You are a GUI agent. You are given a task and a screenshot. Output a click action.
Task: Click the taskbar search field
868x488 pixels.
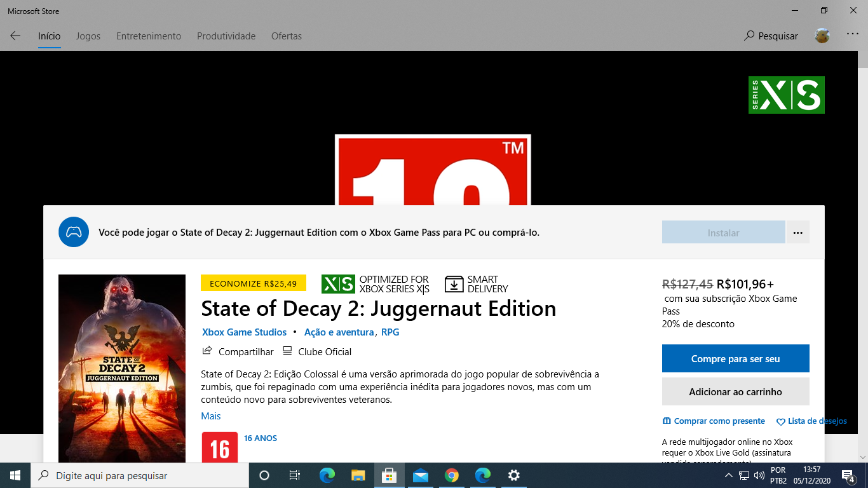pyautogui.click(x=140, y=475)
